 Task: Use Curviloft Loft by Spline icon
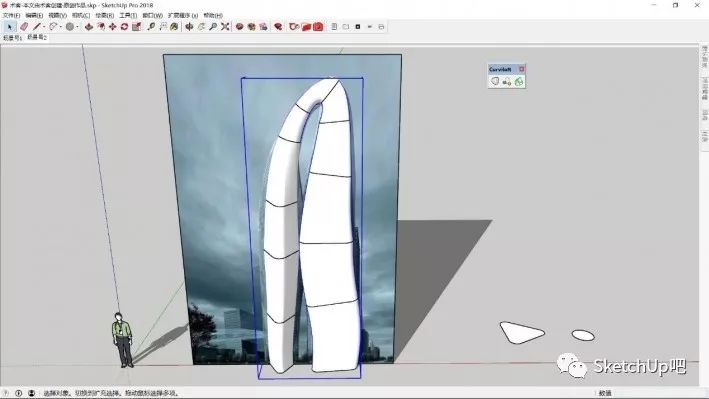(495, 81)
